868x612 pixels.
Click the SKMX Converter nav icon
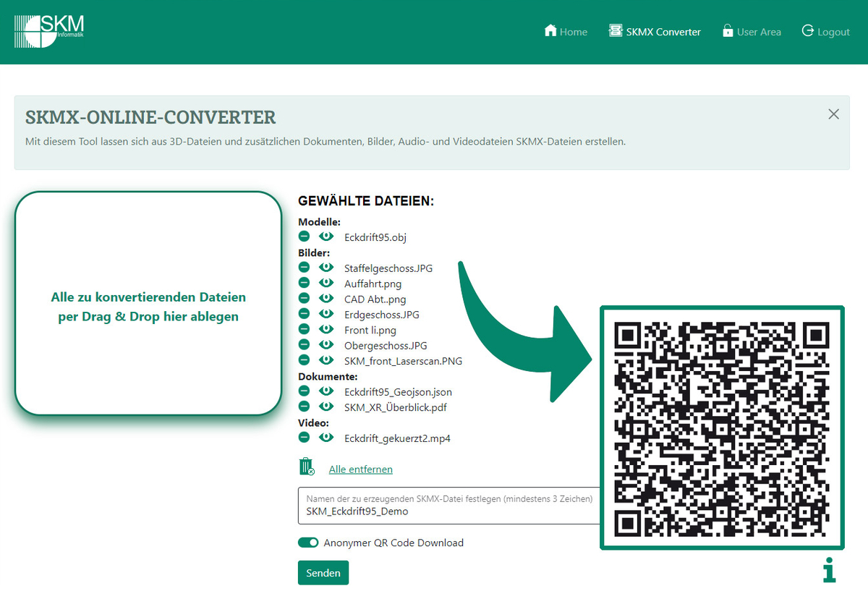(x=616, y=30)
